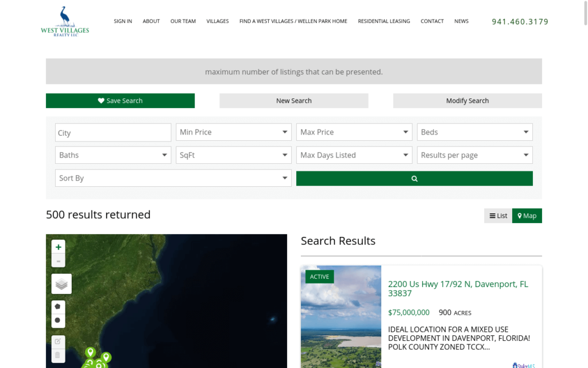Switch to Map view
588x368 pixels.
click(x=527, y=216)
